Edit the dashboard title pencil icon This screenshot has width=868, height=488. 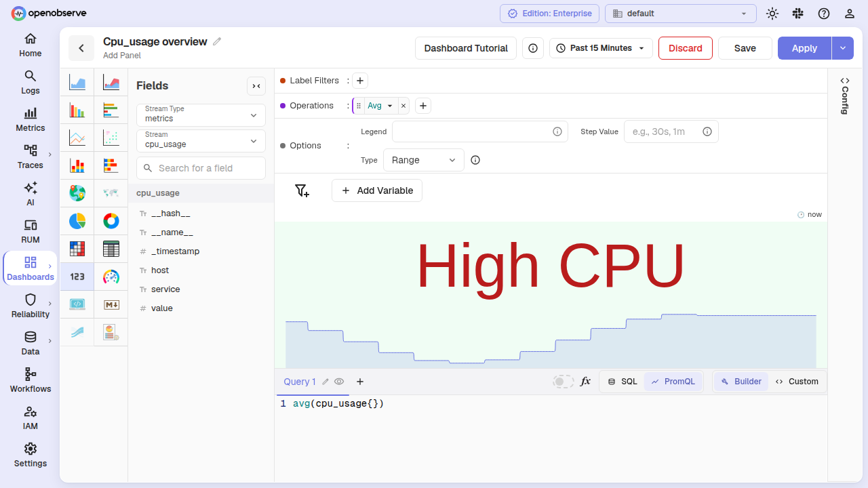pyautogui.click(x=217, y=41)
